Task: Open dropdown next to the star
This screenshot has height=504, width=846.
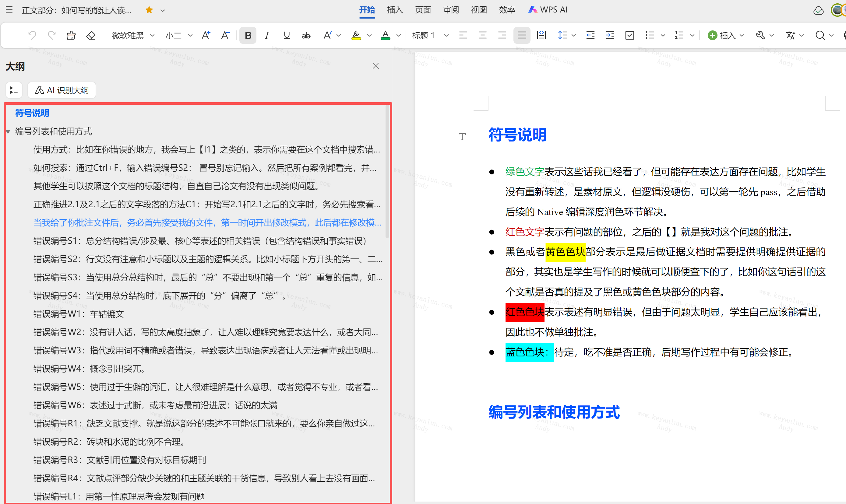Action: coord(163,10)
